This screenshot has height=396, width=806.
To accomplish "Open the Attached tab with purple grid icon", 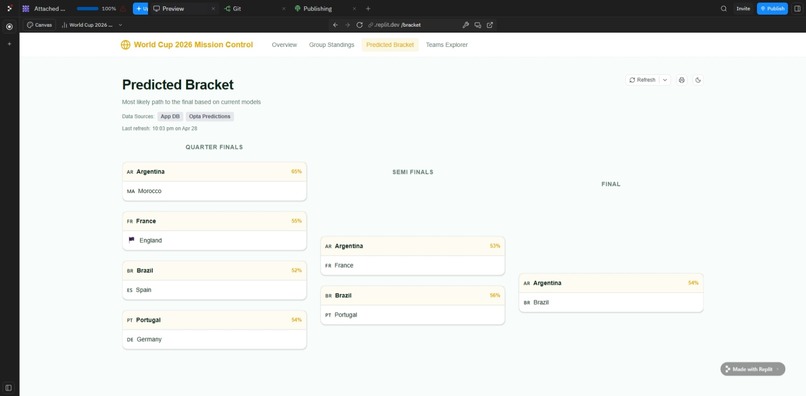I will pyautogui.click(x=44, y=9).
